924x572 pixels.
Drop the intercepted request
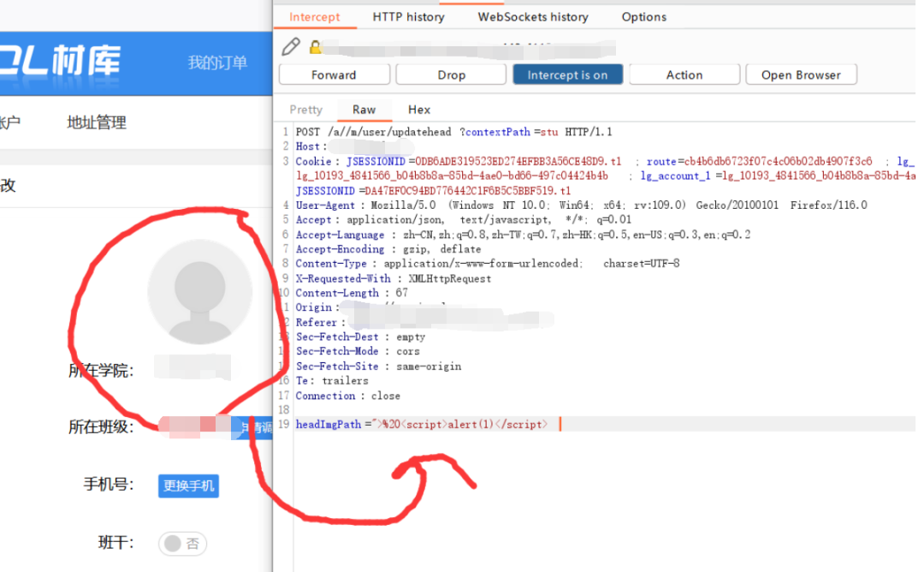(x=452, y=74)
